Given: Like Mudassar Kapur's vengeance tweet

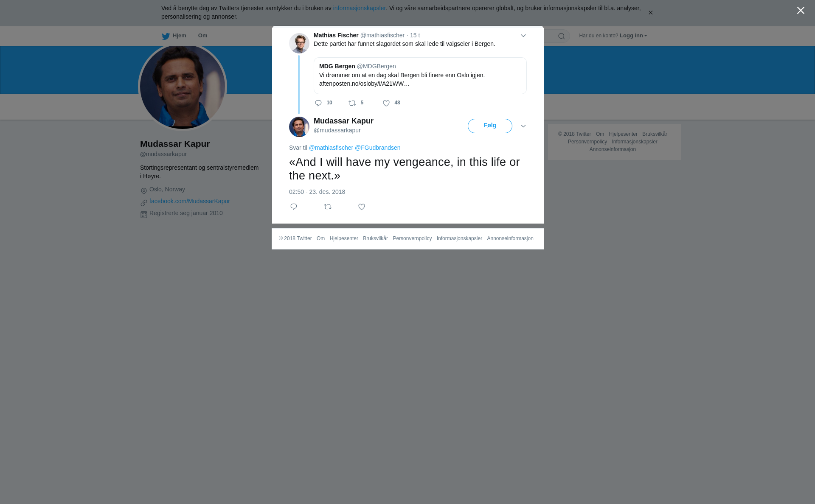Looking at the screenshot, I should click(x=362, y=207).
